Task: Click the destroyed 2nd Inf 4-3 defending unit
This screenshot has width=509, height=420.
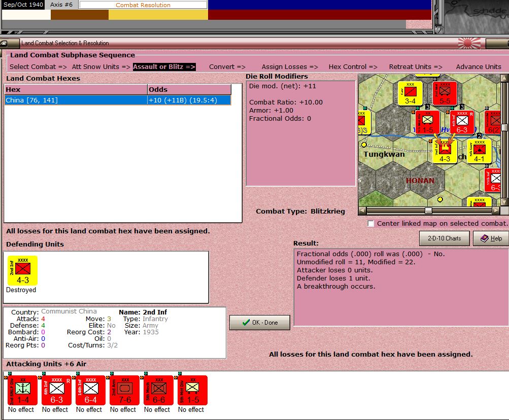Action: pyautogui.click(x=22, y=270)
